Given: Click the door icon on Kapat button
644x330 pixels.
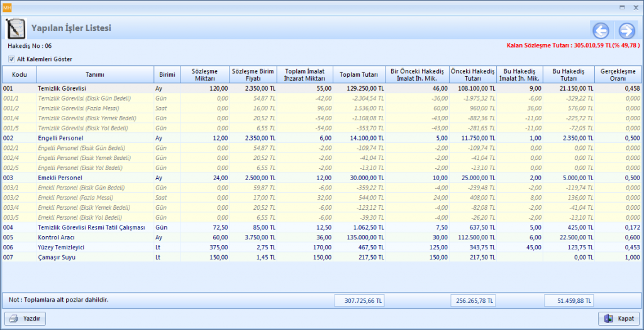Looking at the screenshot, I should coord(609,319).
